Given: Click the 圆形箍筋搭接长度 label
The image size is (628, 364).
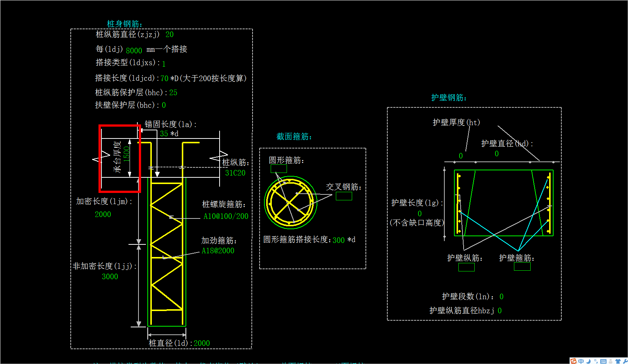Looking at the screenshot, I should 297,240.
